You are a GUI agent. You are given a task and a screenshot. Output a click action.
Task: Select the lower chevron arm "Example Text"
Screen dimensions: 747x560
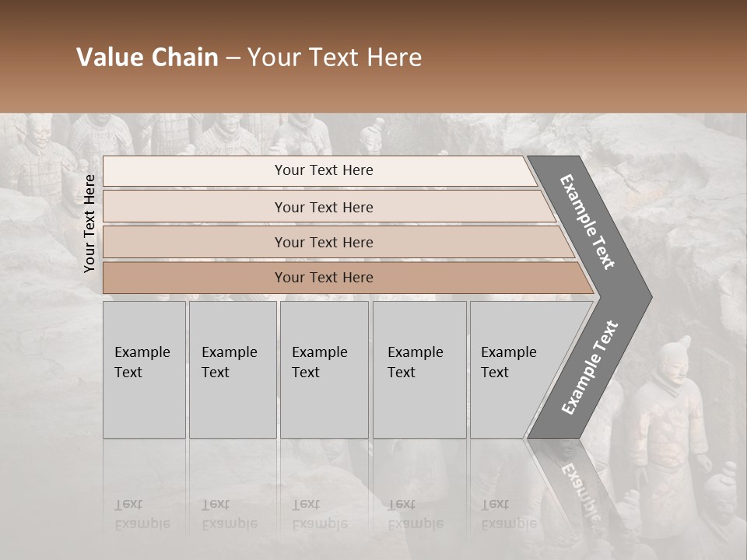pos(589,368)
